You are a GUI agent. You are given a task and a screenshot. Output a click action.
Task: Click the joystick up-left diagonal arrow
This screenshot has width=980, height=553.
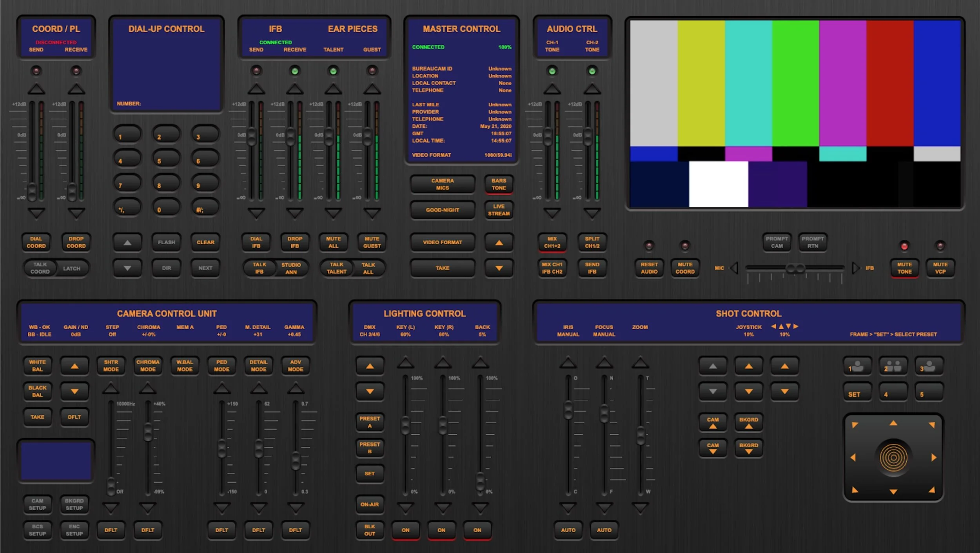[855, 425]
